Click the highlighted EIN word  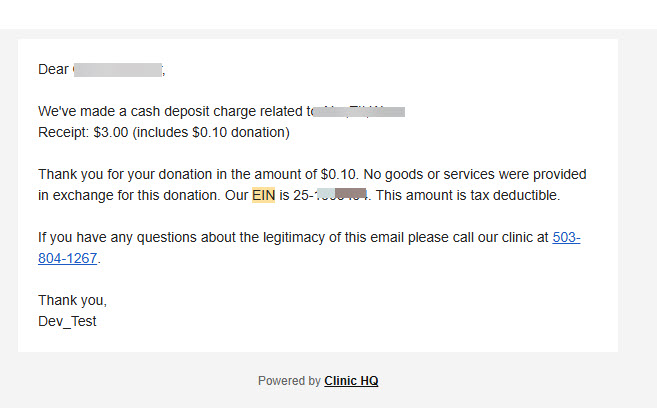(263, 195)
